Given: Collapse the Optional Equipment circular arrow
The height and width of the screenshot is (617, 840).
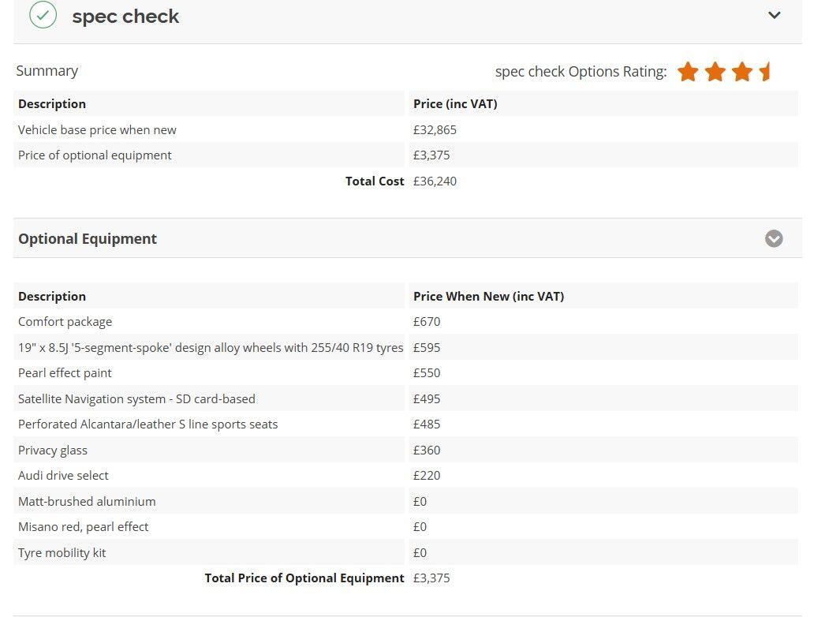Looking at the screenshot, I should pos(774,238).
